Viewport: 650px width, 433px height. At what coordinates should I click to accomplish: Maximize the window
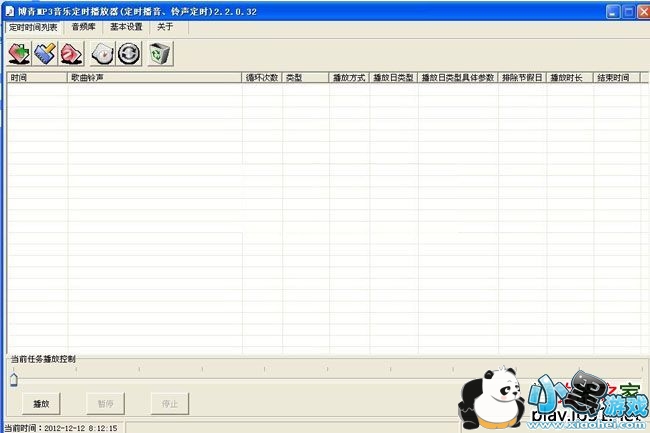[x=628, y=12]
